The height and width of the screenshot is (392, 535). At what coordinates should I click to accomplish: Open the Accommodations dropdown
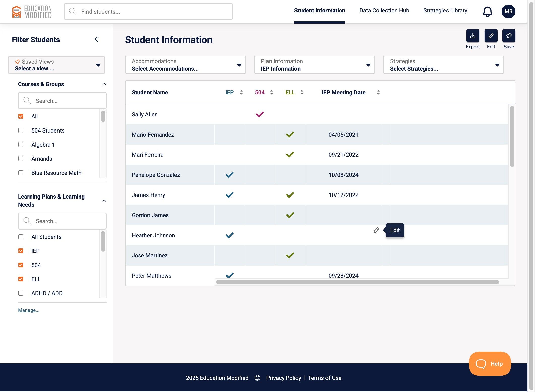click(x=185, y=65)
